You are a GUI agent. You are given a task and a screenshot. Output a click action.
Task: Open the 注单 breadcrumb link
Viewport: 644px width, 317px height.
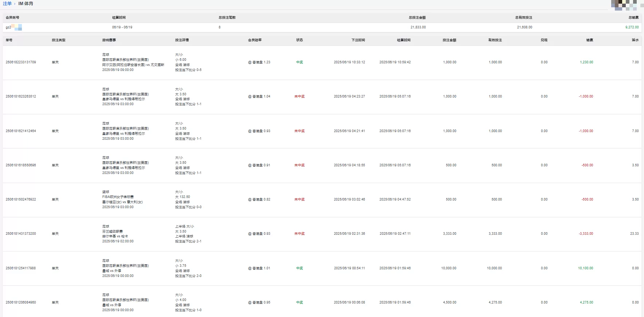pos(7,3)
